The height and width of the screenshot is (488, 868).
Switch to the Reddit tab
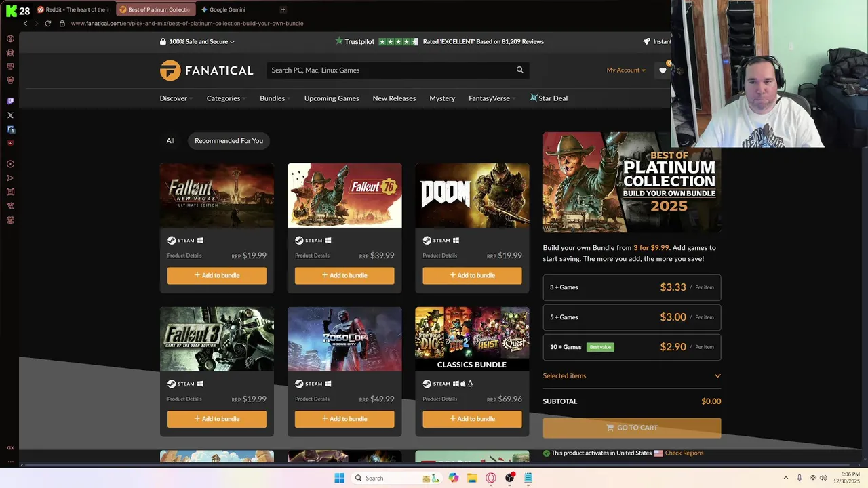[x=74, y=9]
